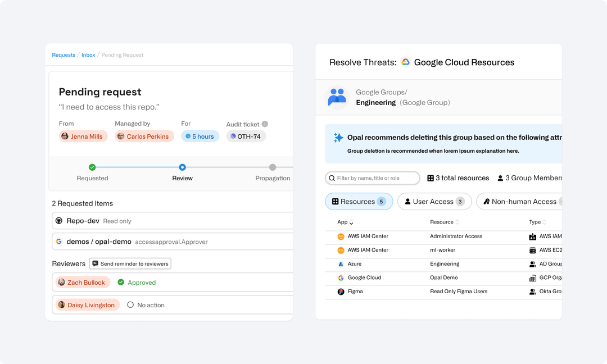Click Send reminder to reviewers
This screenshot has height=364, width=607.
click(130, 263)
